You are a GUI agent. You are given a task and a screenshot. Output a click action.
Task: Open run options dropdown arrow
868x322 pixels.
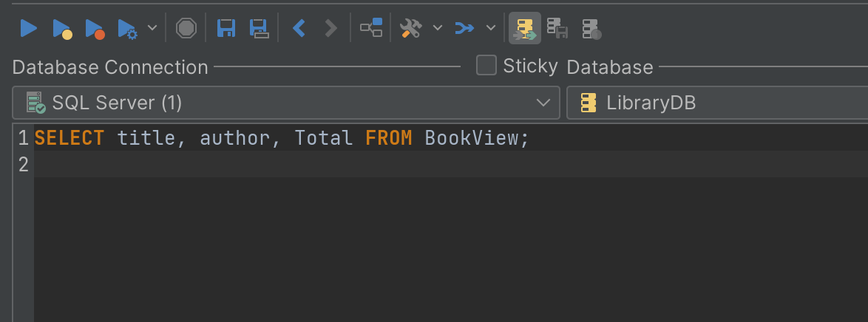pyautogui.click(x=152, y=27)
